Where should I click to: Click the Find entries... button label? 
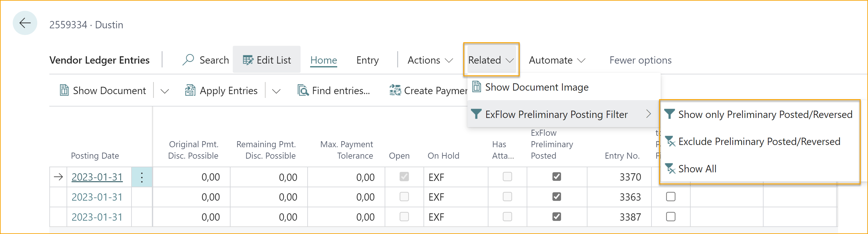tap(341, 90)
